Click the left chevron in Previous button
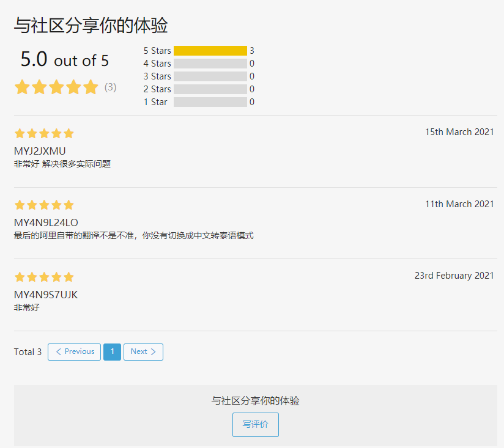Viewport: 504px width, 448px height. (59, 351)
